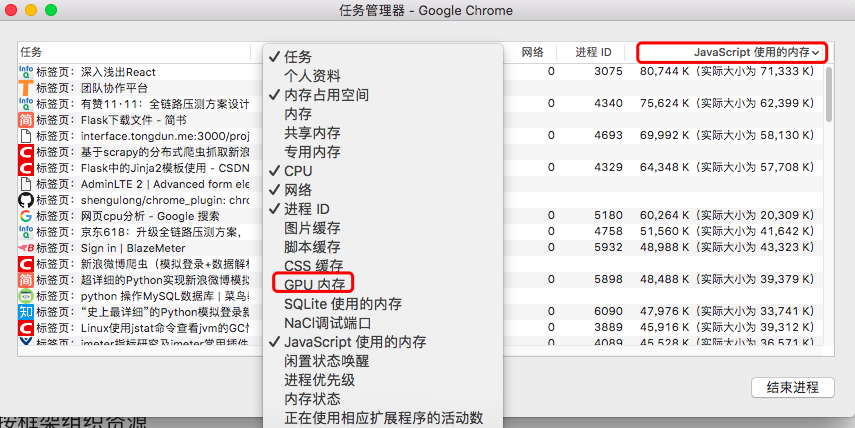Click process ID 6090
Screen dimensions: 855x428
click(x=608, y=311)
